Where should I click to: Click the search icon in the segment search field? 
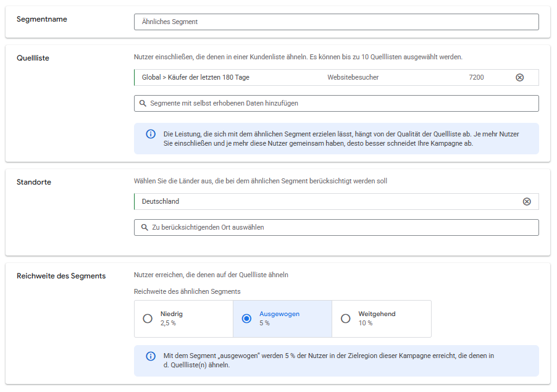click(x=143, y=104)
